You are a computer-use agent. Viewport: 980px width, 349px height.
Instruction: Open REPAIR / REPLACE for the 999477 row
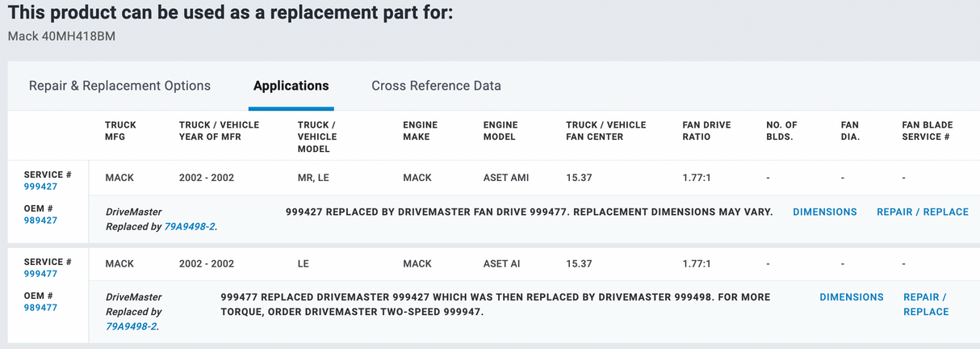click(x=925, y=305)
